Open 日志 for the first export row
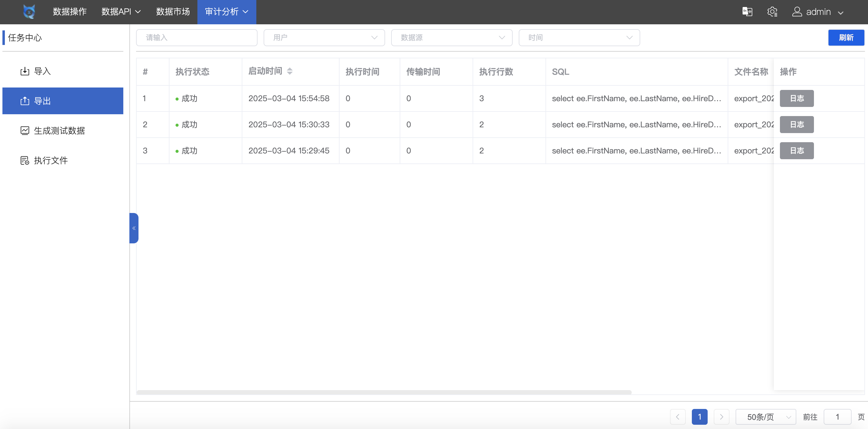 click(797, 98)
